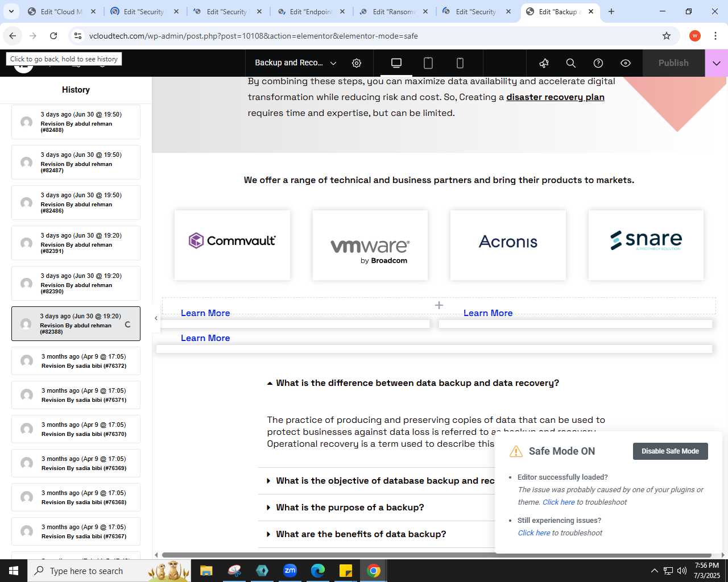728x582 pixels.
Task: Select revision #76368 by sadia bibi
Action: pyautogui.click(x=76, y=497)
